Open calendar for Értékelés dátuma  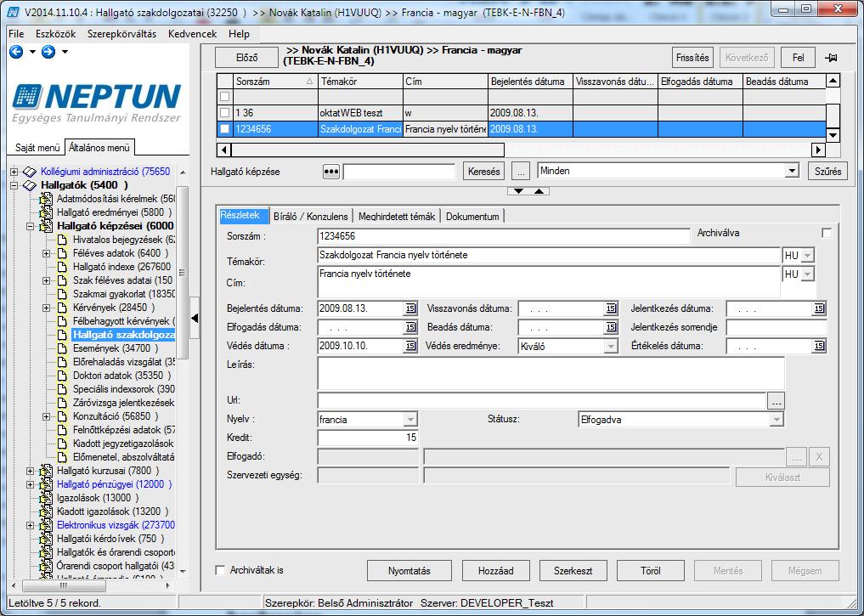pos(819,346)
